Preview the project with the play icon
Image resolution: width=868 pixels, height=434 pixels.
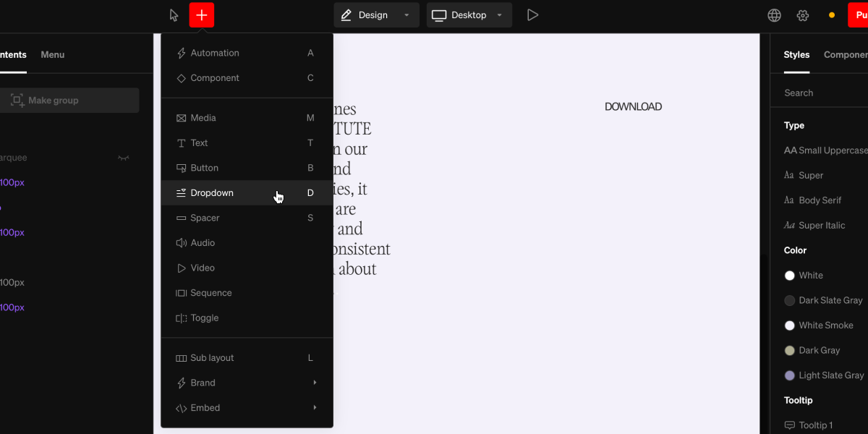click(x=533, y=14)
